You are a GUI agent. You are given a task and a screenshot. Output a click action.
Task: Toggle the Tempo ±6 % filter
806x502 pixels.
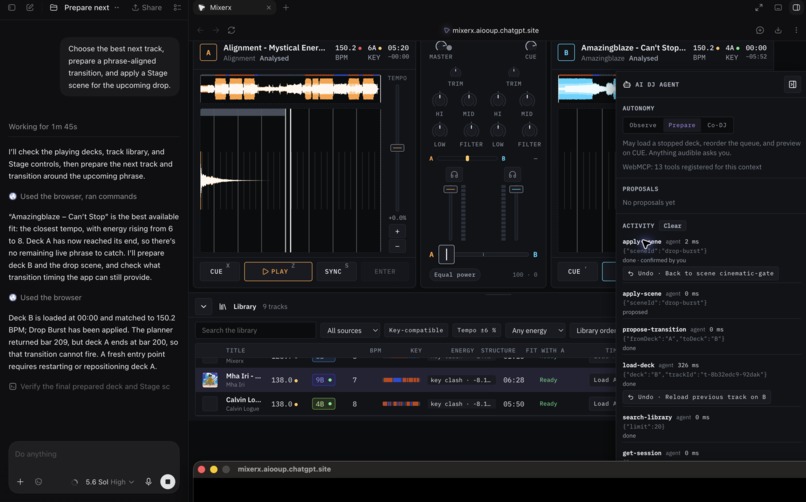tap(477, 330)
